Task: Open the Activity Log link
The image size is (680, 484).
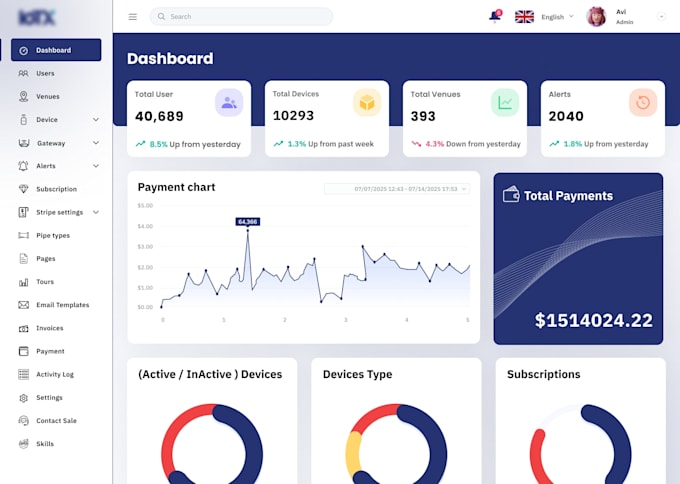Action: tap(56, 374)
